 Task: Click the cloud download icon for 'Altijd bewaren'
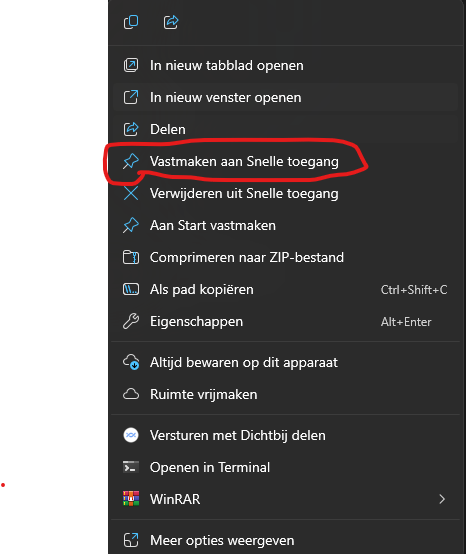[x=131, y=362]
